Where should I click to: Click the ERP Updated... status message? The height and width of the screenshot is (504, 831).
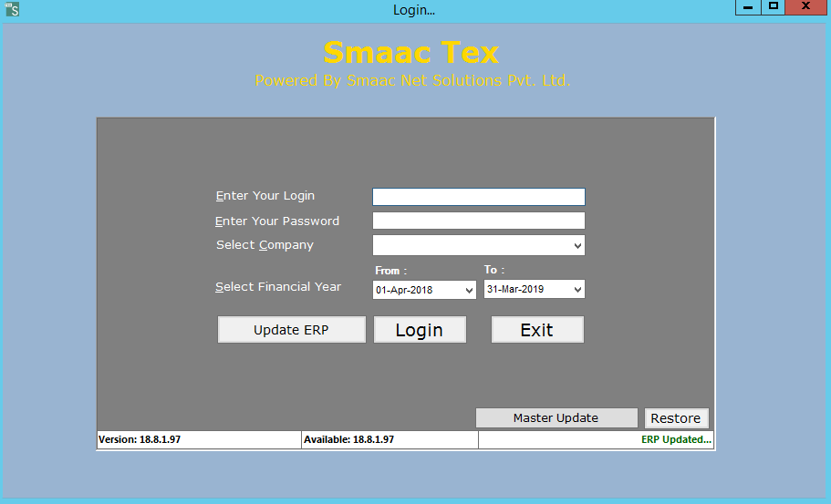click(x=676, y=439)
